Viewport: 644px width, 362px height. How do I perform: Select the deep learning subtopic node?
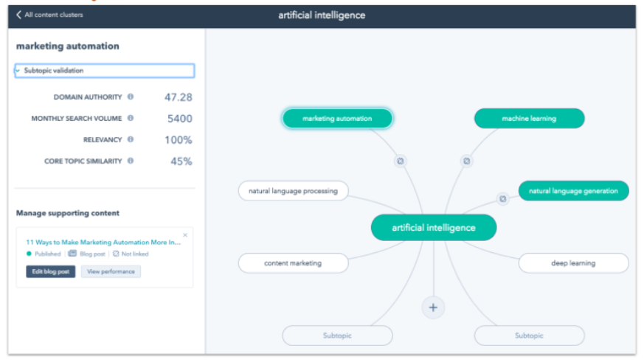tap(573, 263)
